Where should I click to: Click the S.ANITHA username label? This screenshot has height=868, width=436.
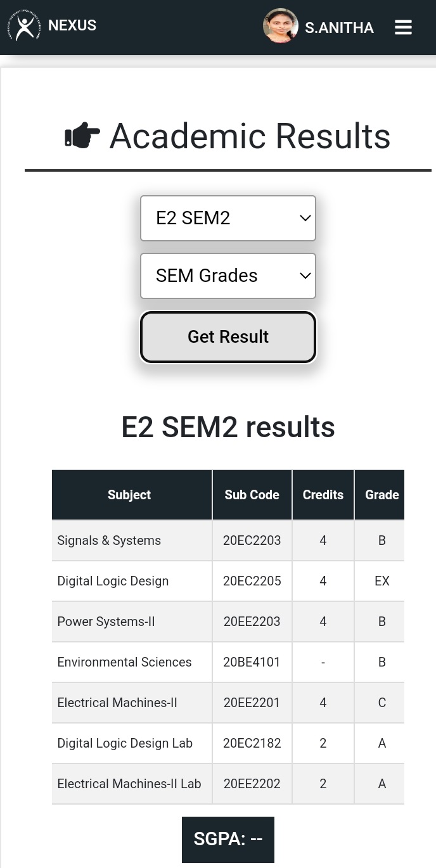tap(339, 28)
